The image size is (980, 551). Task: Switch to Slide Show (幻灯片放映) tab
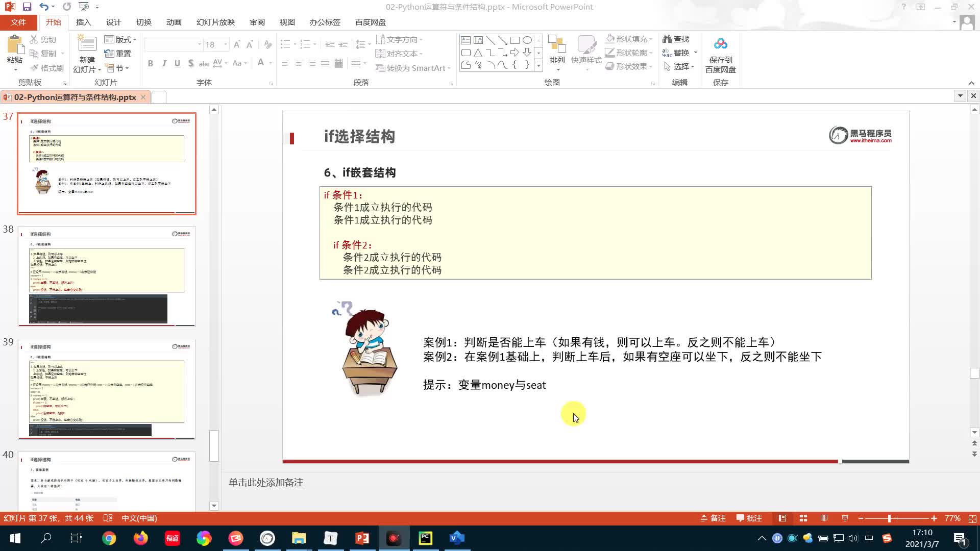(x=215, y=22)
